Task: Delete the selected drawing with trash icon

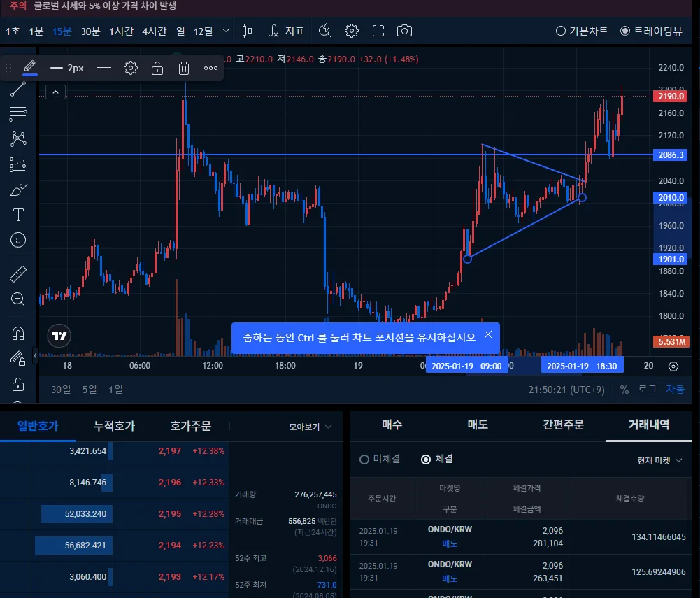Action: tap(184, 68)
